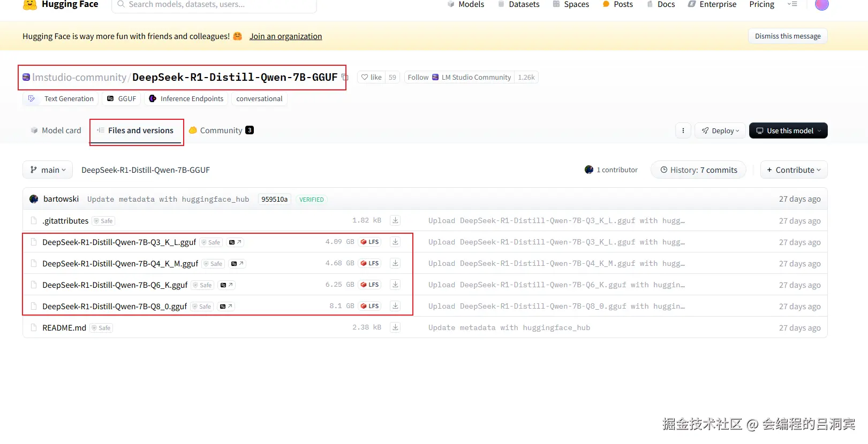Open the DeepSeek-R1-Distill-Qwen-7B-Q4_K_M.gguf file

(120, 264)
